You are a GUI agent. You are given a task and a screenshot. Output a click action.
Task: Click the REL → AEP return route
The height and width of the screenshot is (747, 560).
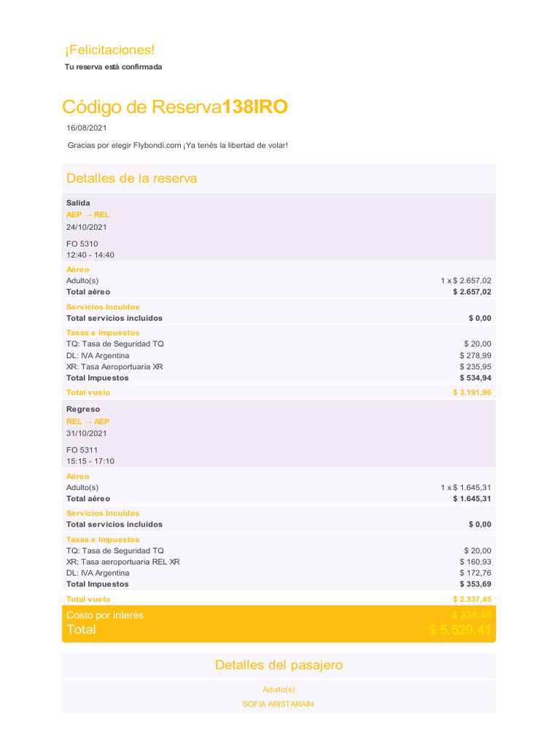pos(87,422)
